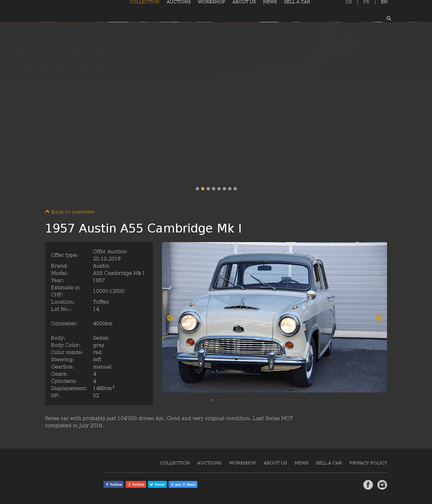Open WORKSHOP in the top navigation
Screen dimensions: 432x504
click(x=211, y=2)
